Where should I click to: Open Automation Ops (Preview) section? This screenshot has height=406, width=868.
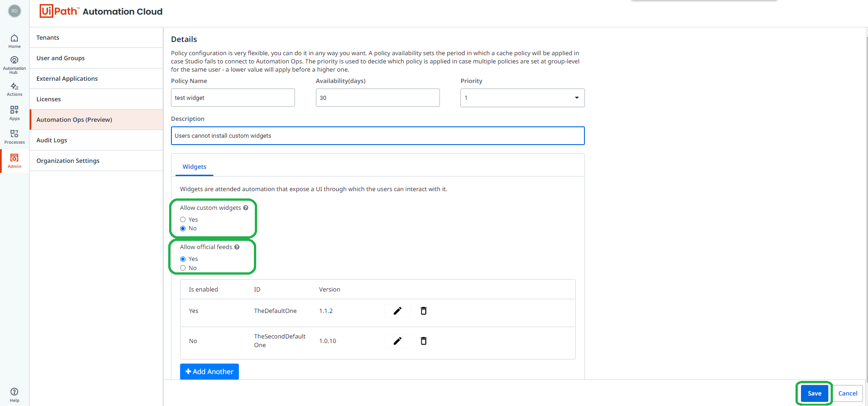[96, 120]
